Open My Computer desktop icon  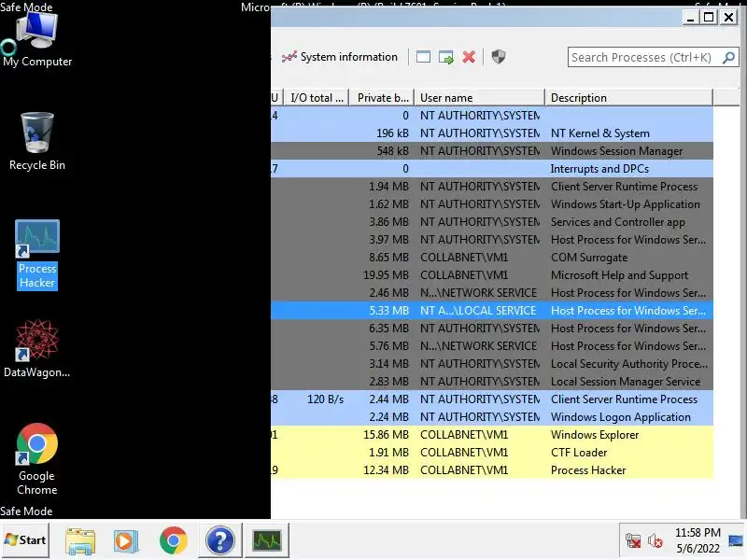[37, 39]
